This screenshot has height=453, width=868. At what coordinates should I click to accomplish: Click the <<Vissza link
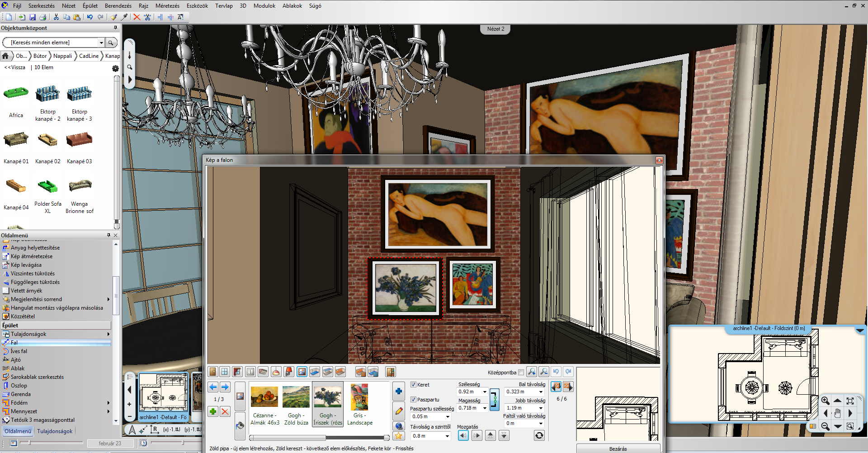[x=15, y=67]
